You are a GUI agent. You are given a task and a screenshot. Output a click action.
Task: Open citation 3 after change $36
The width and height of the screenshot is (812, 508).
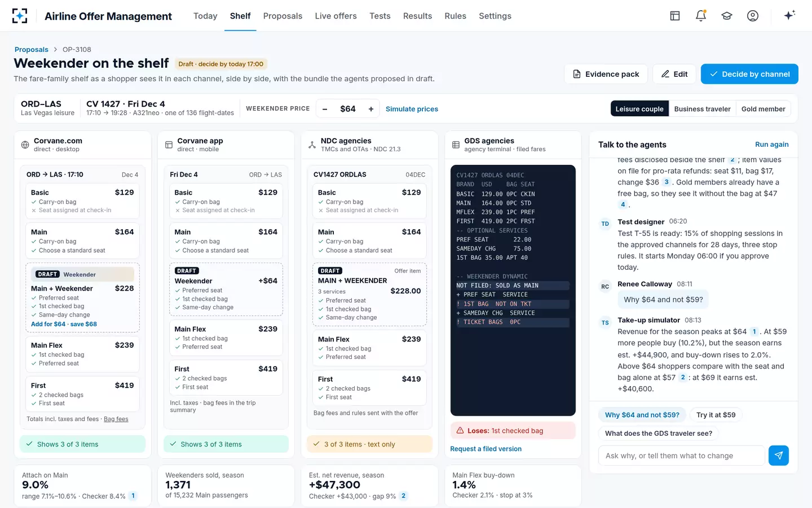[x=667, y=182]
